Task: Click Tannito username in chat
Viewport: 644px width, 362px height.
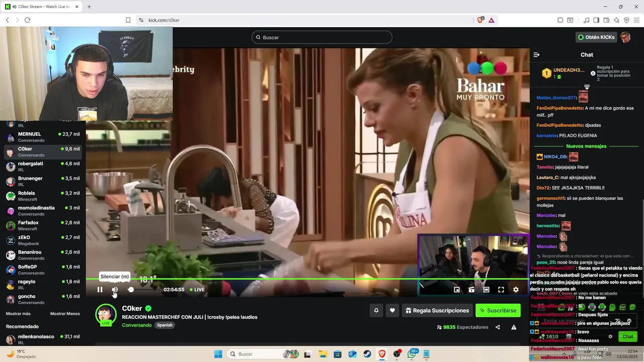Action: click(x=545, y=167)
